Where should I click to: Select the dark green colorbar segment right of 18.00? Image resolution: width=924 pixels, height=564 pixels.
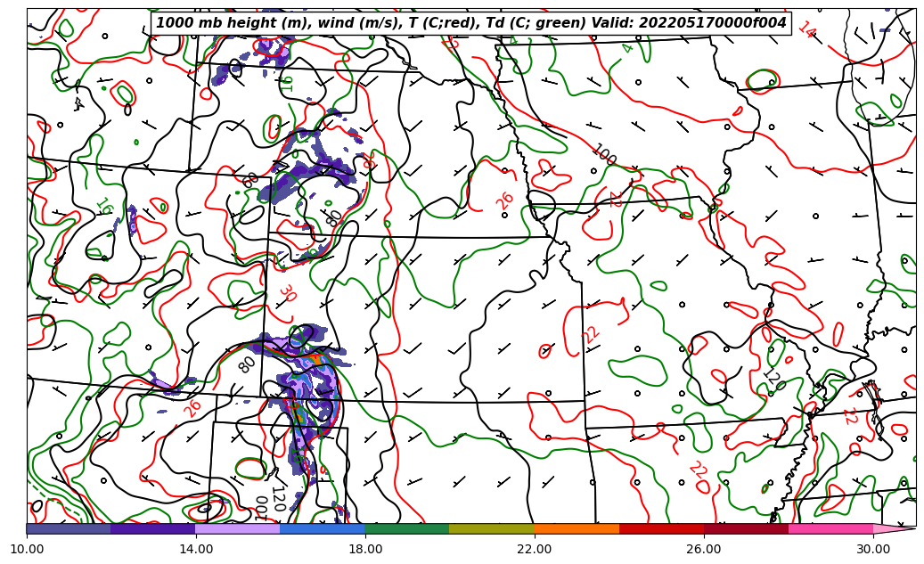coord(407,528)
